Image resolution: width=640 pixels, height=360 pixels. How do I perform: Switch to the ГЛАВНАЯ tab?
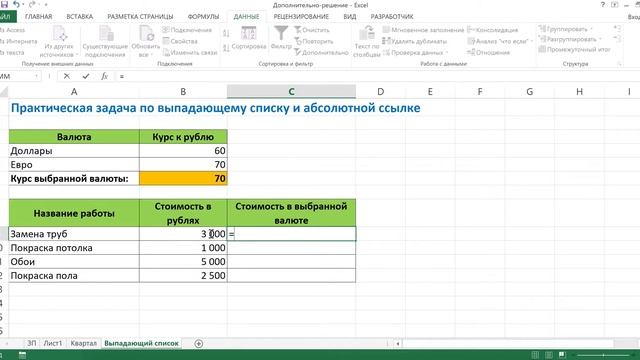tap(38, 16)
